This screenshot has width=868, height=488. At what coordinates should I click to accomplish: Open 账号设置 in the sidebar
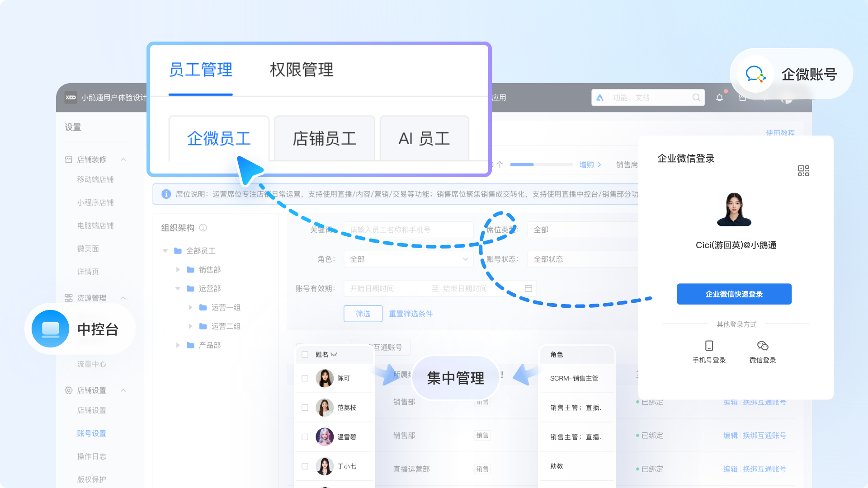click(92, 433)
